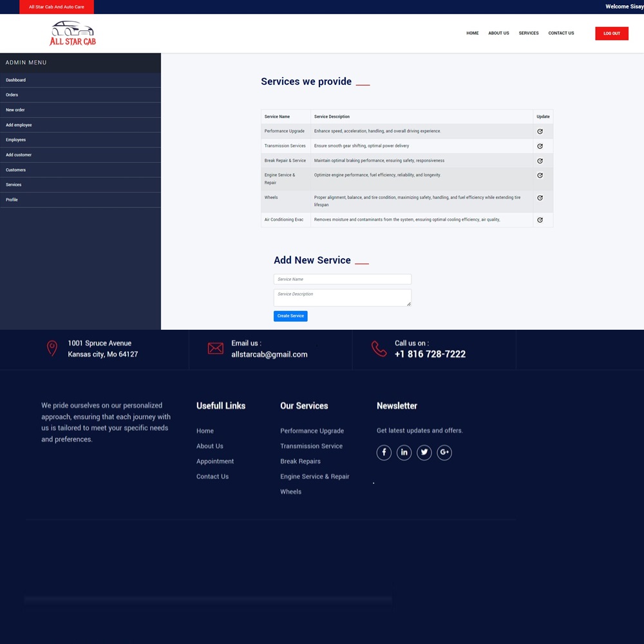Click the All Star Cab logo
This screenshot has height=644, width=644.
(x=73, y=33)
